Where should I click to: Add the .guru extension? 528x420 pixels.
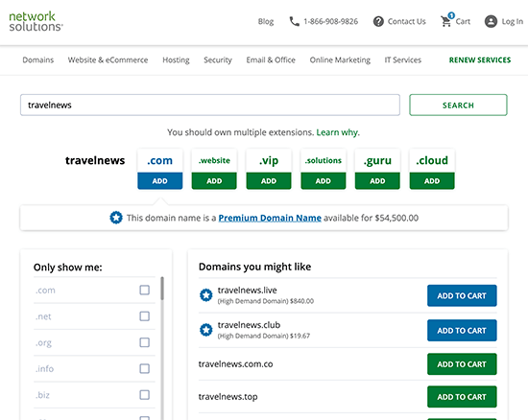[x=377, y=181]
